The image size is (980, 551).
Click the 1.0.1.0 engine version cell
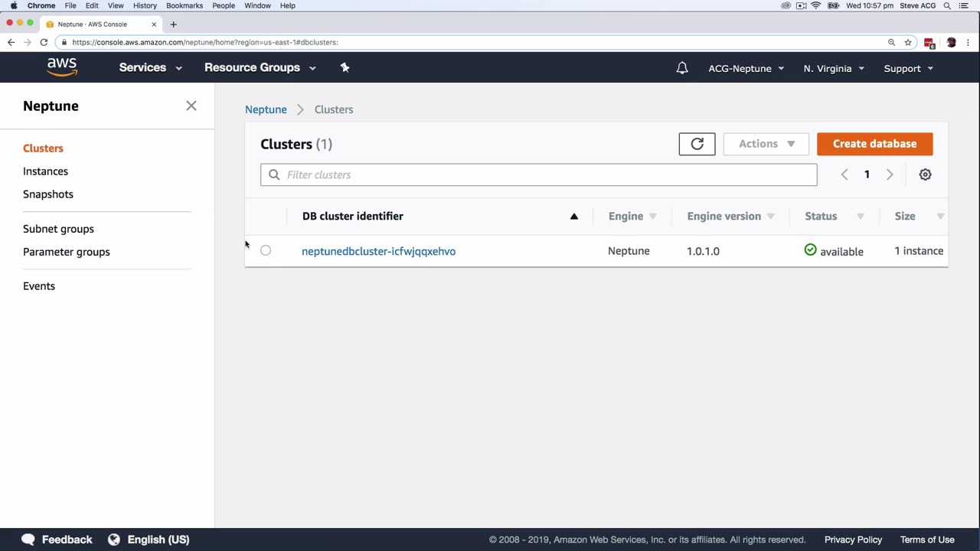point(703,251)
